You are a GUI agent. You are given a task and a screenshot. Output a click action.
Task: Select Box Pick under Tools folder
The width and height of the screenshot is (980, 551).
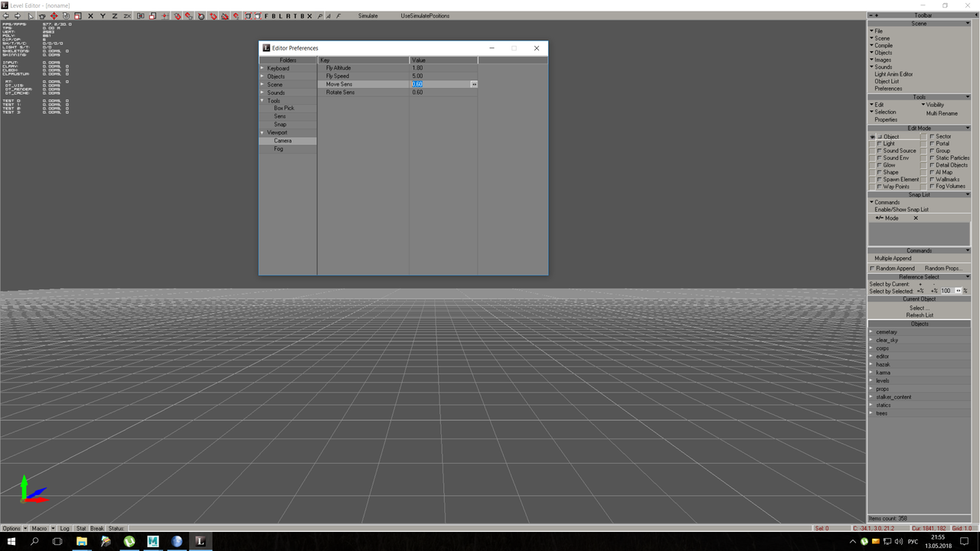click(284, 108)
